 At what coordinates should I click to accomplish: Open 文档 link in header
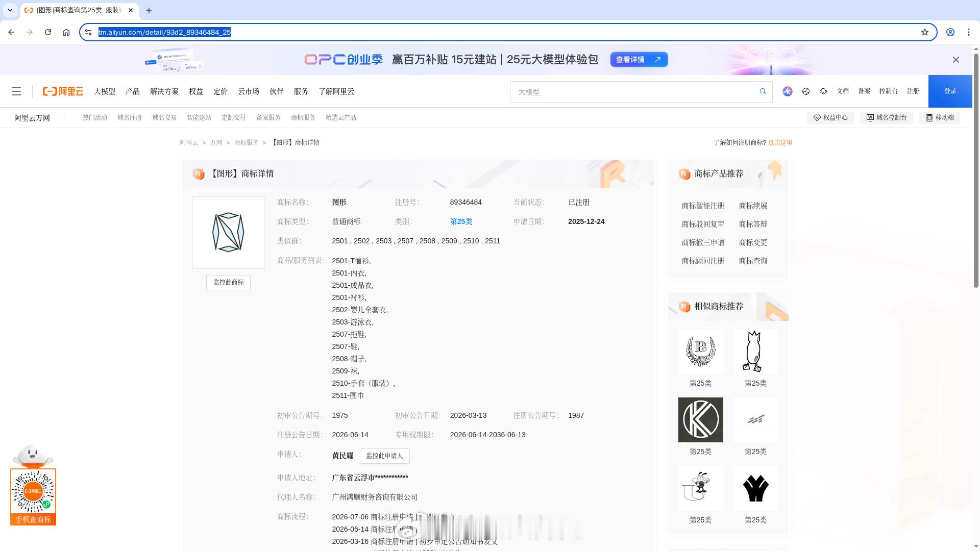[x=843, y=91]
